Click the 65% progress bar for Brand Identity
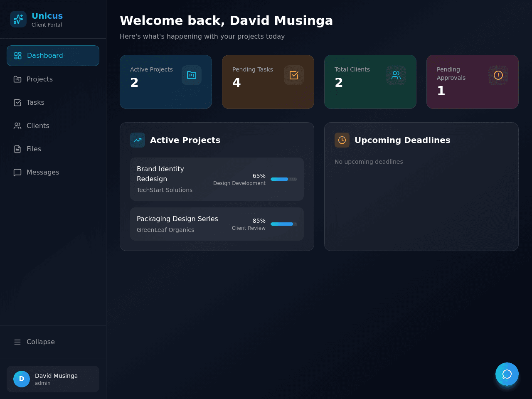 click(284, 179)
